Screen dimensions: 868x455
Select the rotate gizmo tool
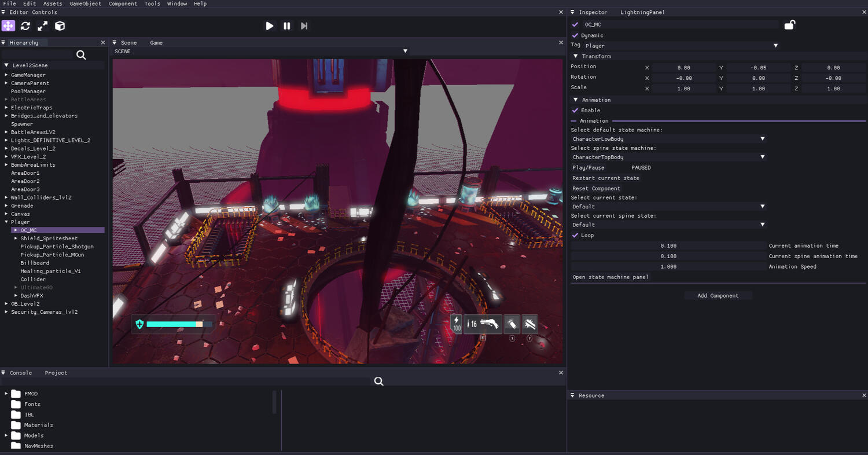[x=25, y=26]
